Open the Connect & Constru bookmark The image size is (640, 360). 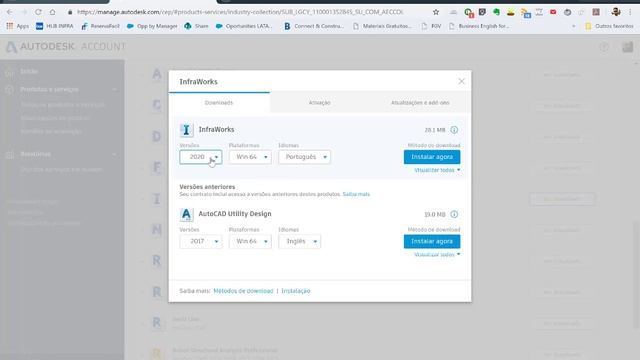pos(314,26)
